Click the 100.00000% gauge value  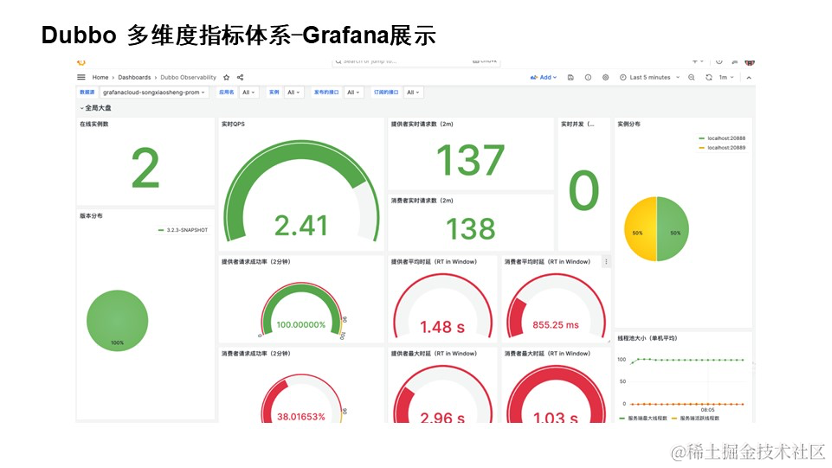click(301, 325)
